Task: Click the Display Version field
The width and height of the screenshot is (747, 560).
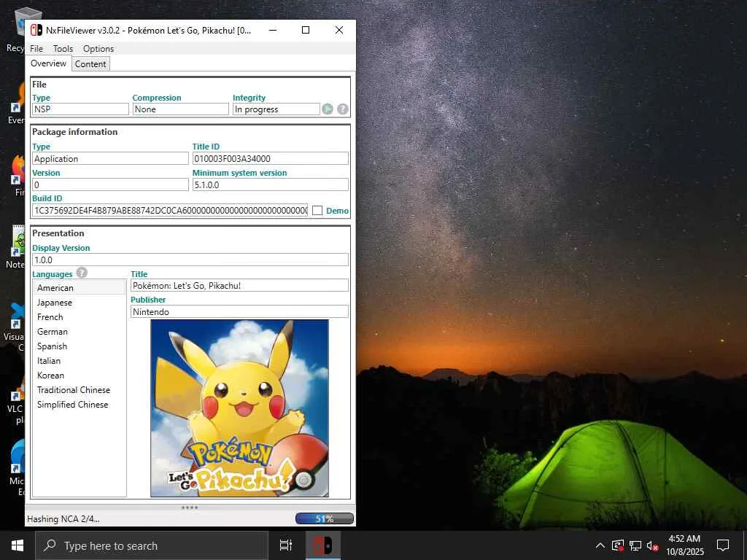Action: pos(190,260)
